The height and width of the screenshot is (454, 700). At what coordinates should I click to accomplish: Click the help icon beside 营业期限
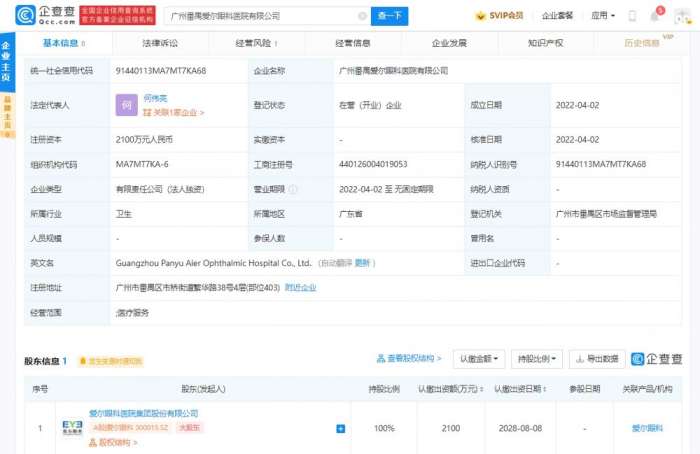point(291,187)
